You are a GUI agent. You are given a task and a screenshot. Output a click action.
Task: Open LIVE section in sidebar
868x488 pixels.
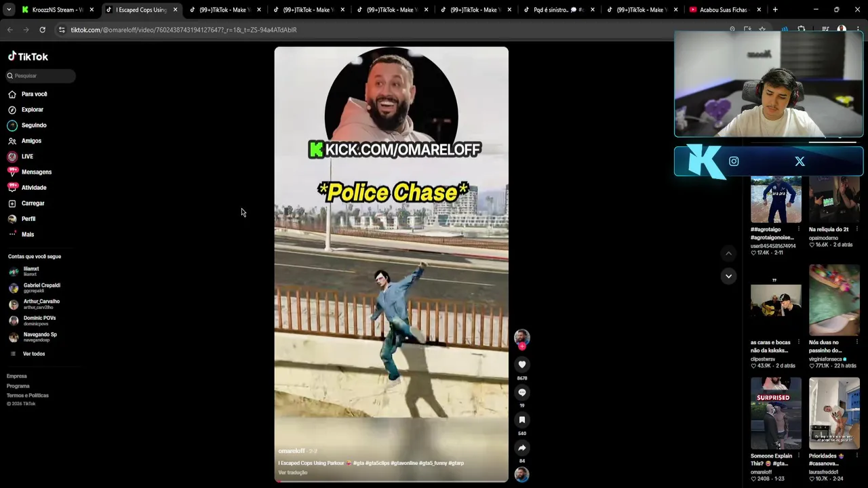[20, 157]
